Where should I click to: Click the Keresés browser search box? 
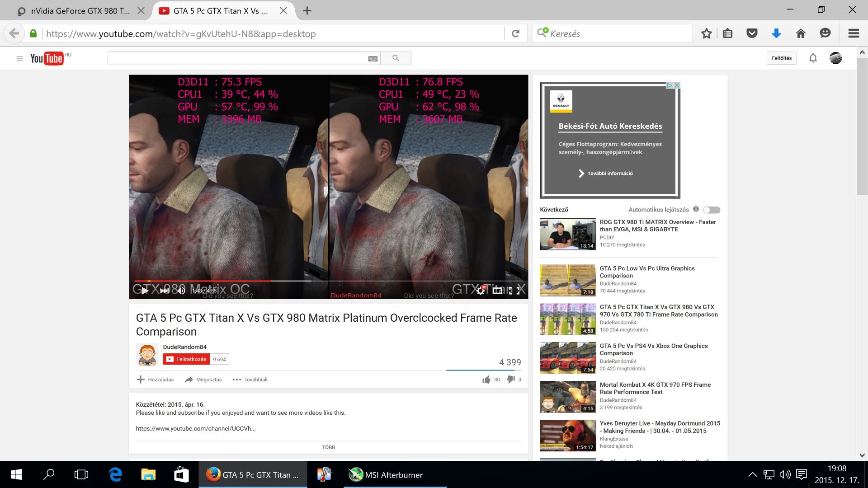point(612,33)
